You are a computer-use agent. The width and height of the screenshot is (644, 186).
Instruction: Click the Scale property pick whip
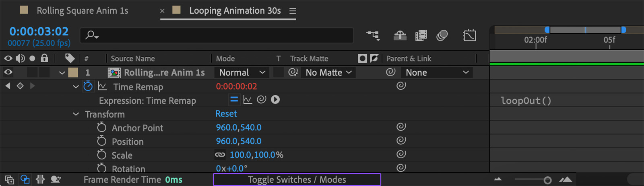(401, 154)
